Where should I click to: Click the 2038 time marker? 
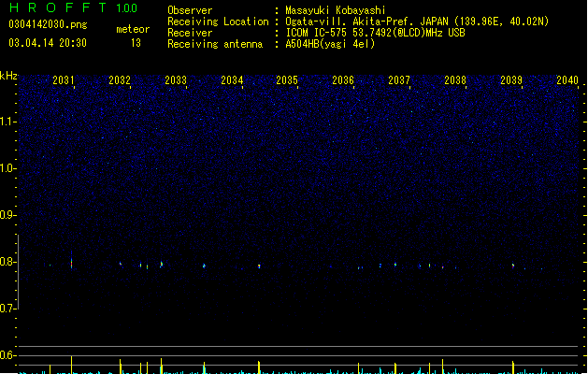coord(455,80)
